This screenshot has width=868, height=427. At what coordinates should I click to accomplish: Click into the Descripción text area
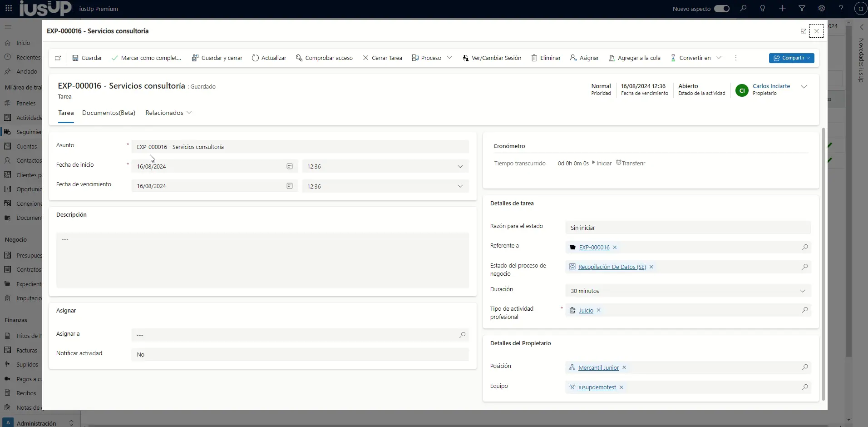tap(262, 260)
